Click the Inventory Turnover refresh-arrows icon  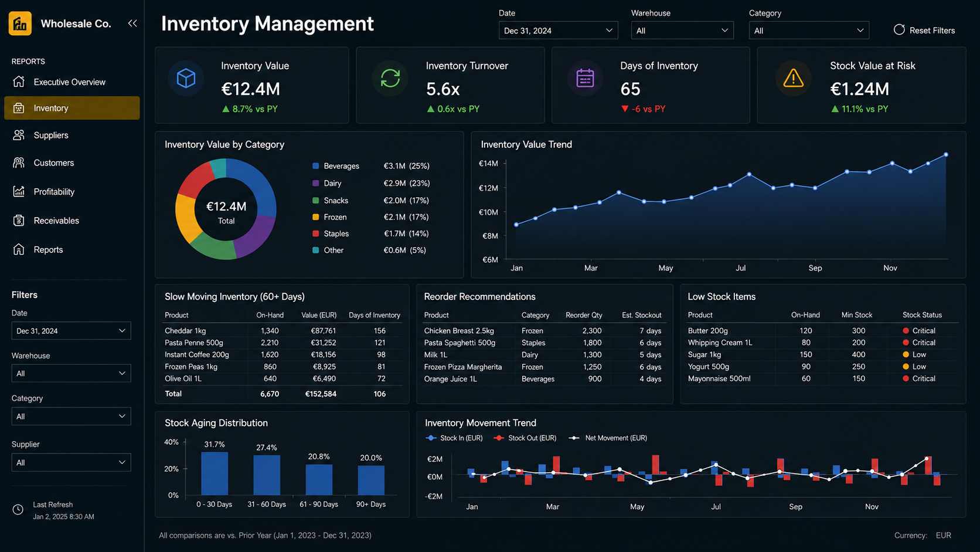pos(390,78)
